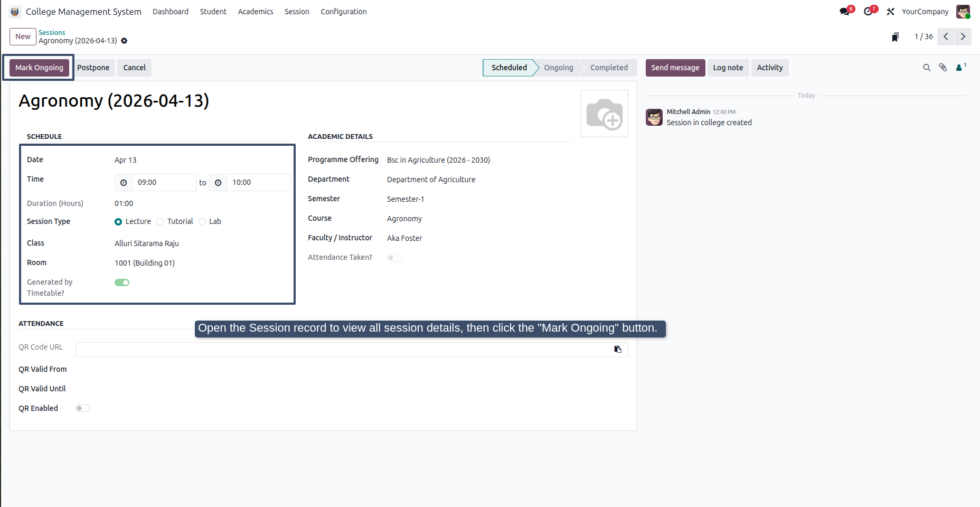
Task: Toggle Generated by Timetable switch
Action: pos(122,283)
